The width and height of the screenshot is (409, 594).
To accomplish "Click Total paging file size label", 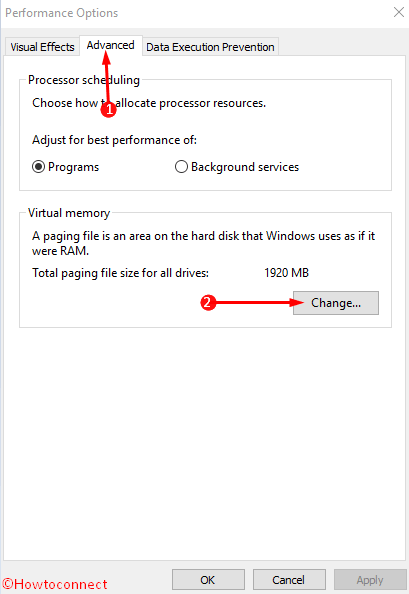I will (120, 273).
